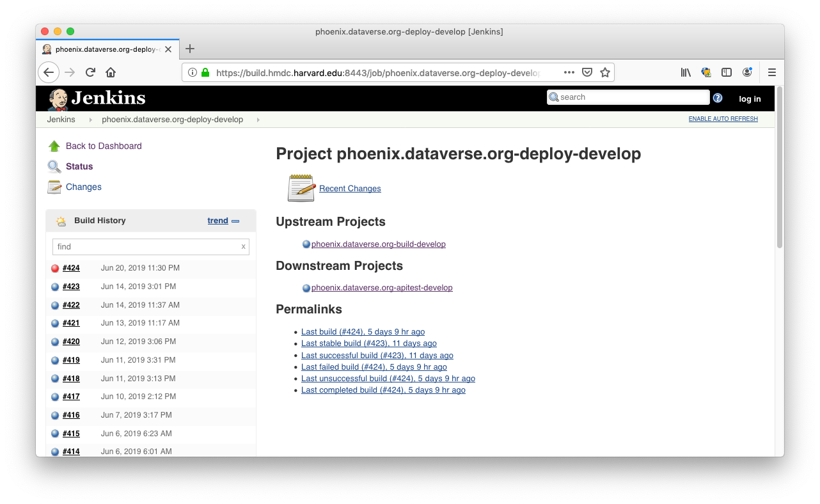Open upstream phoenix.dataverse.org-build-develop link
The image size is (820, 504).
pos(379,244)
